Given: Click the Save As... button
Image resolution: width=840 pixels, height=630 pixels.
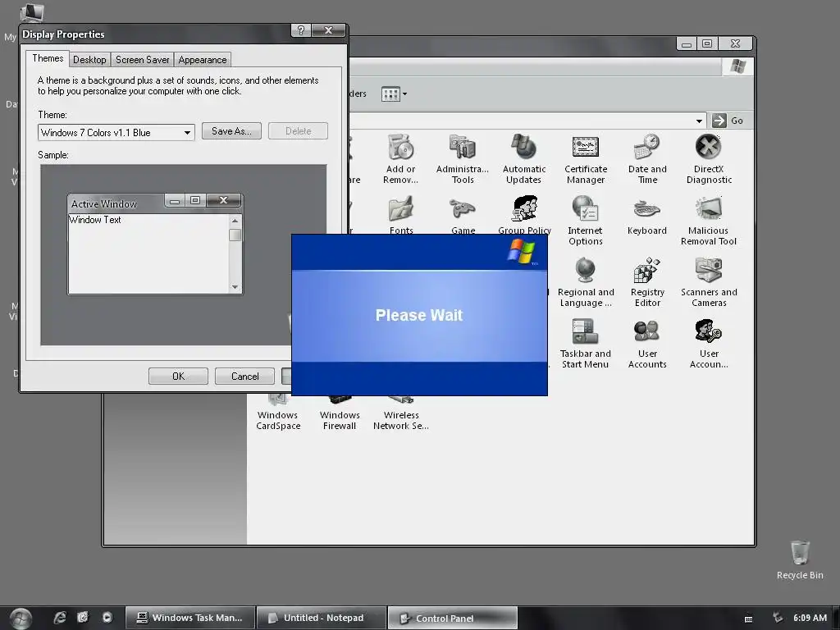Looking at the screenshot, I should click(x=231, y=131).
